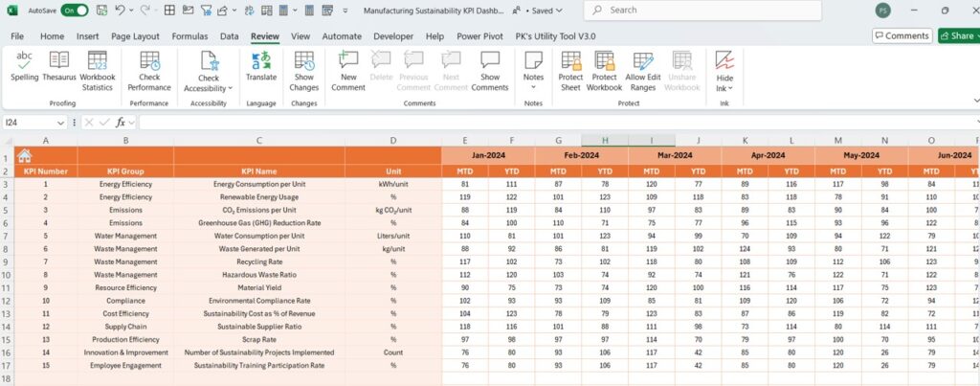Click the green Share button
980x386 pixels.
pyautogui.click(x=958, y=36)
